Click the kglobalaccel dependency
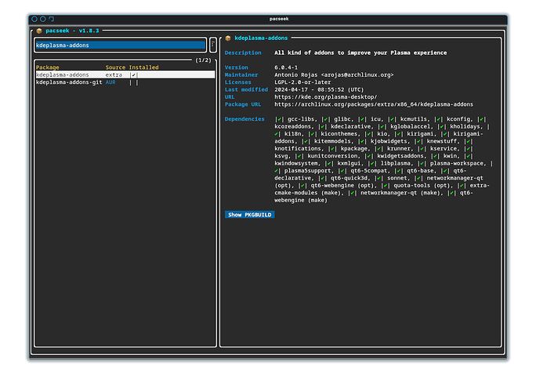Viewport: 536px width, 392px height. (410, 126)
